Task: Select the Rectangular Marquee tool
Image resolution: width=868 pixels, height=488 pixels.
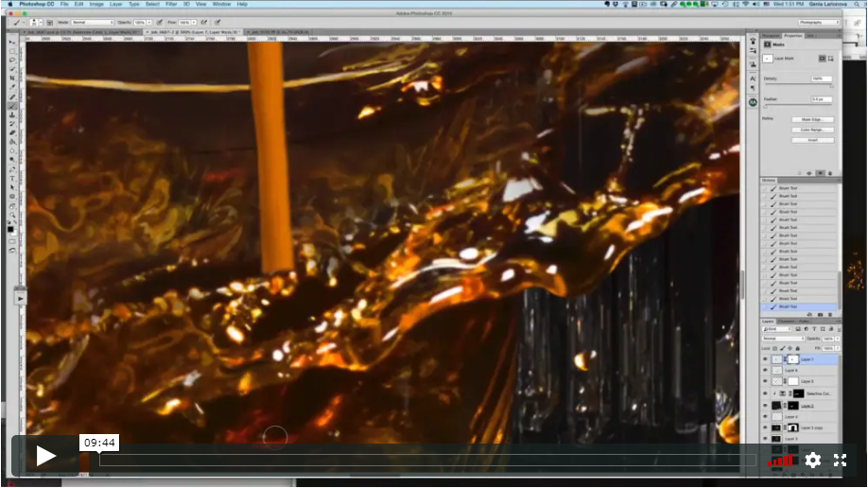Action: [x=12, y=51]
